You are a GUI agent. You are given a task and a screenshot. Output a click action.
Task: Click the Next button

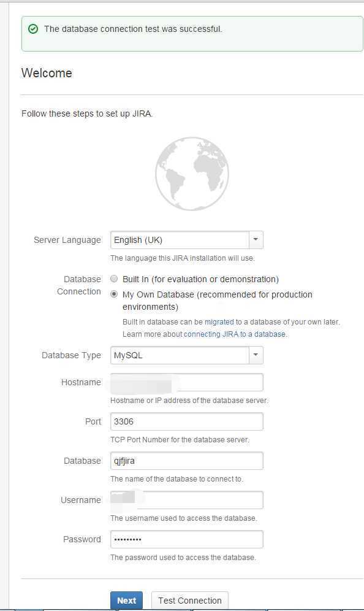pos(126,601)
